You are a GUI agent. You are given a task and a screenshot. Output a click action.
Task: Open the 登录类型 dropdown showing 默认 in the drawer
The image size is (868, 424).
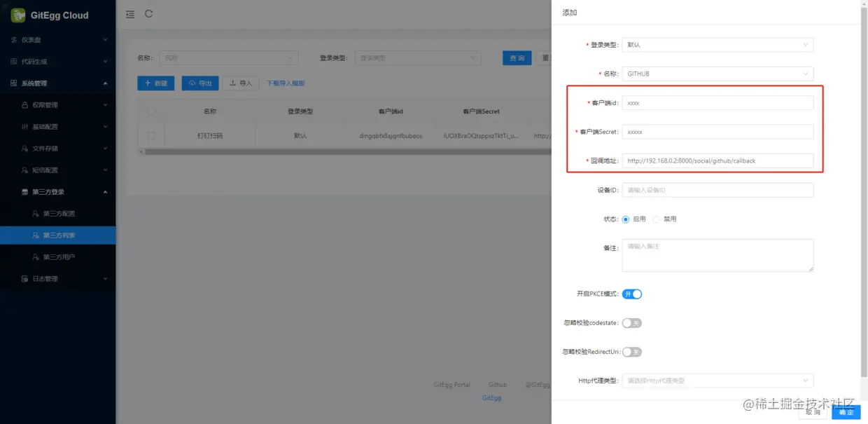717,45
